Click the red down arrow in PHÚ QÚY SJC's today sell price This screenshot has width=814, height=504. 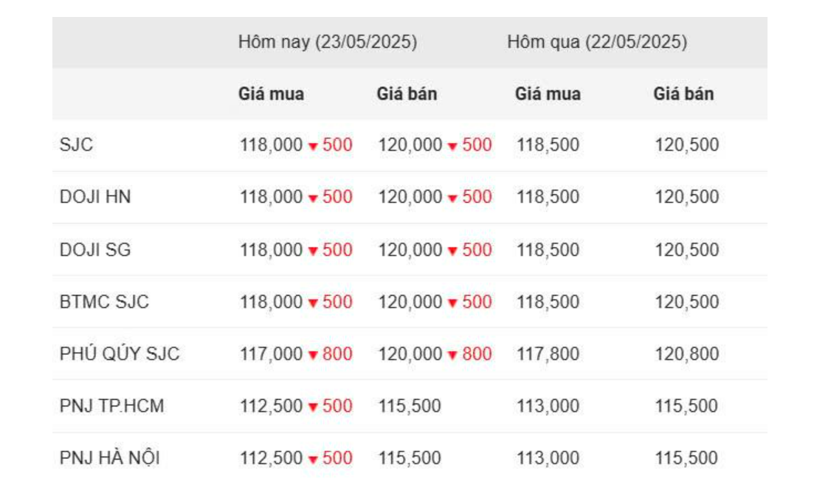coord(452,355)
